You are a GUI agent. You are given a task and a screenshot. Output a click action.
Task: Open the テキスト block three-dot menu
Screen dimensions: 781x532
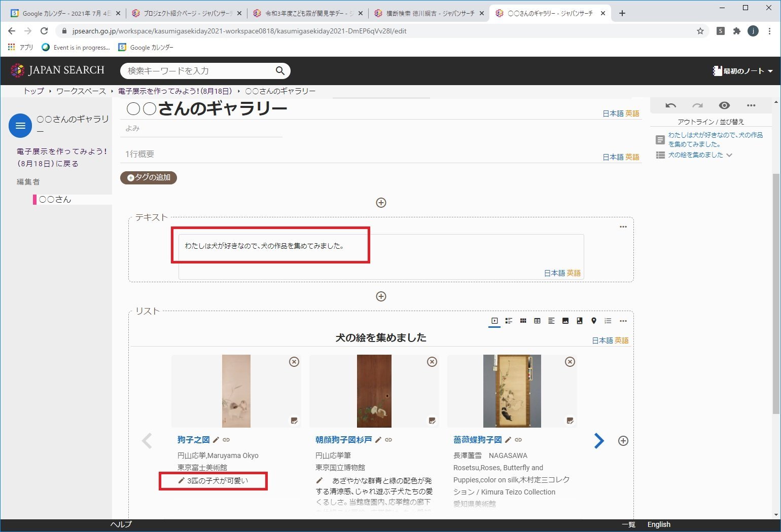pos(623,226)
